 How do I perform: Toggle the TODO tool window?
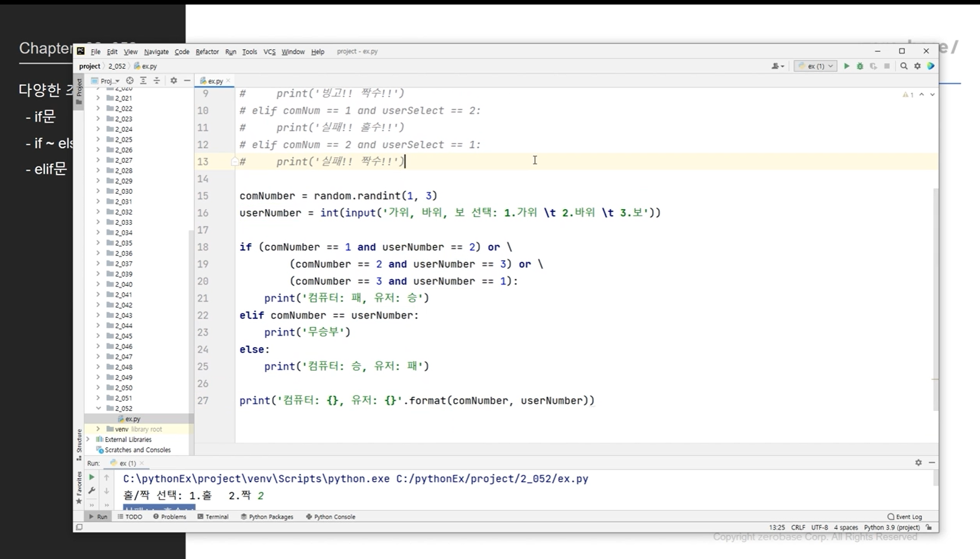130,517
